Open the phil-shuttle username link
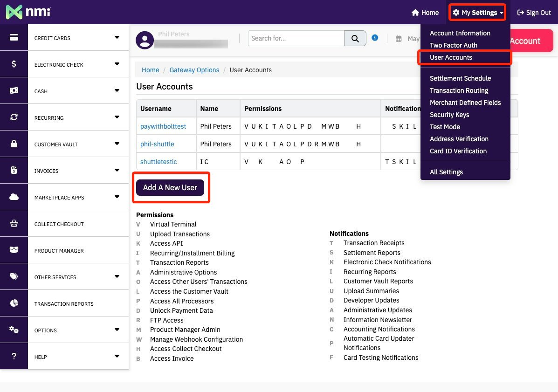 157,144
